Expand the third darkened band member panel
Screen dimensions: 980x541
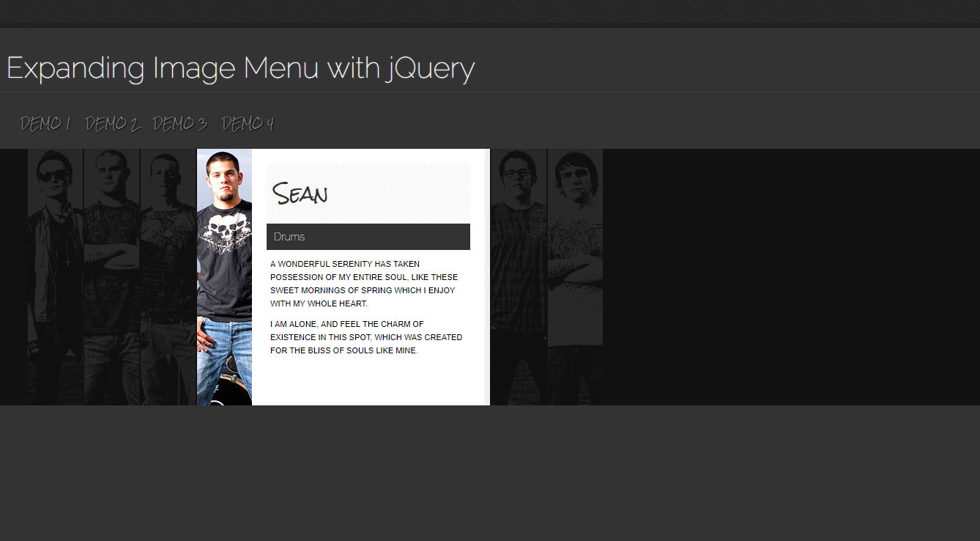168,277
